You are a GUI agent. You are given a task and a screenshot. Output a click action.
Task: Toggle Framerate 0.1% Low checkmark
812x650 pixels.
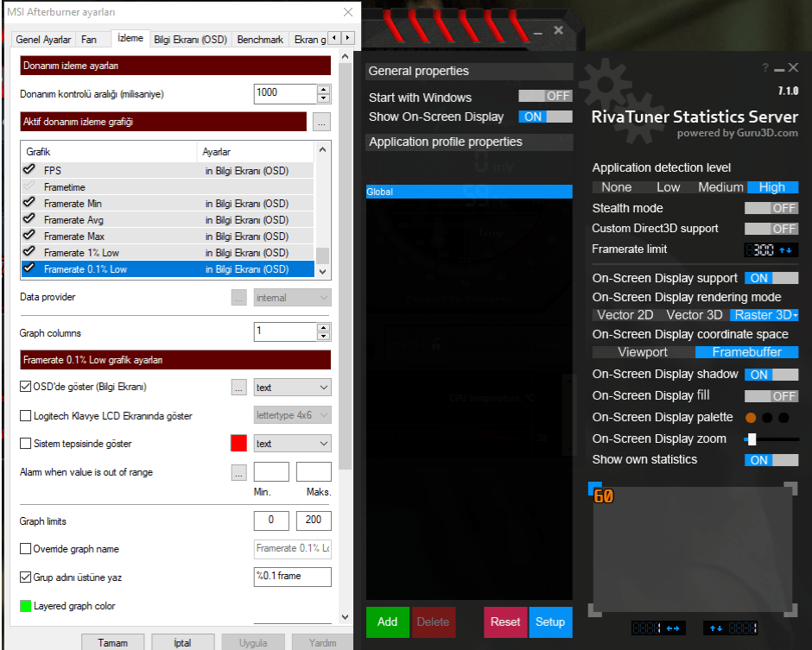[x=29, y=268]
